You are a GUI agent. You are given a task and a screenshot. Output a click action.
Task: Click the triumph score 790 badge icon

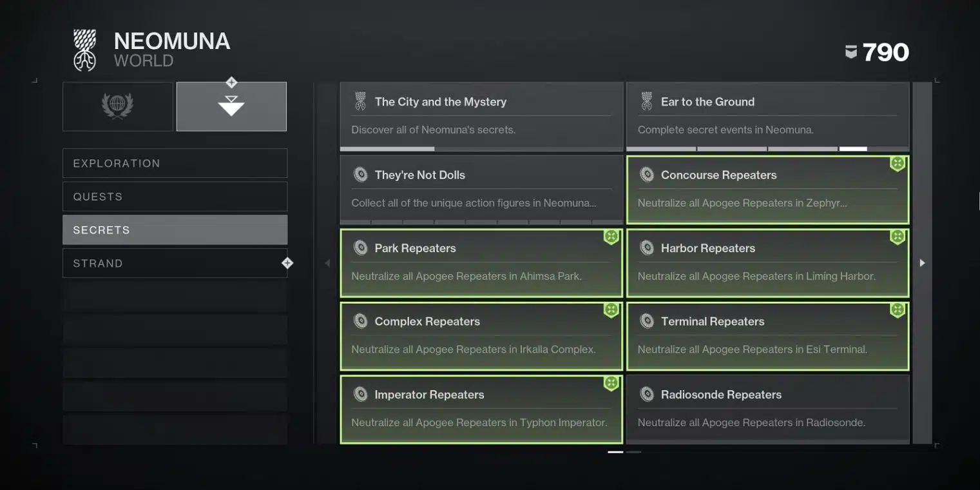coord(851,52)
